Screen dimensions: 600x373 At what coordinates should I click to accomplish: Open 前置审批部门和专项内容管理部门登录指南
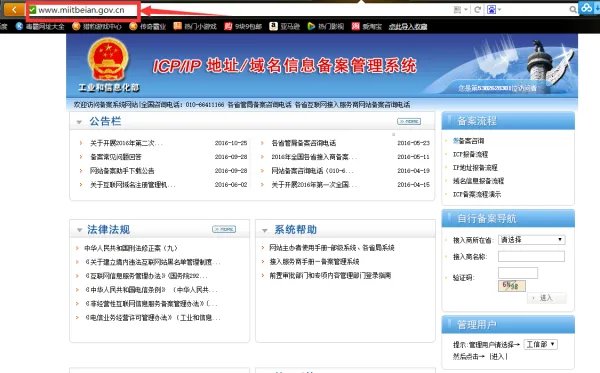pos(330,275)
